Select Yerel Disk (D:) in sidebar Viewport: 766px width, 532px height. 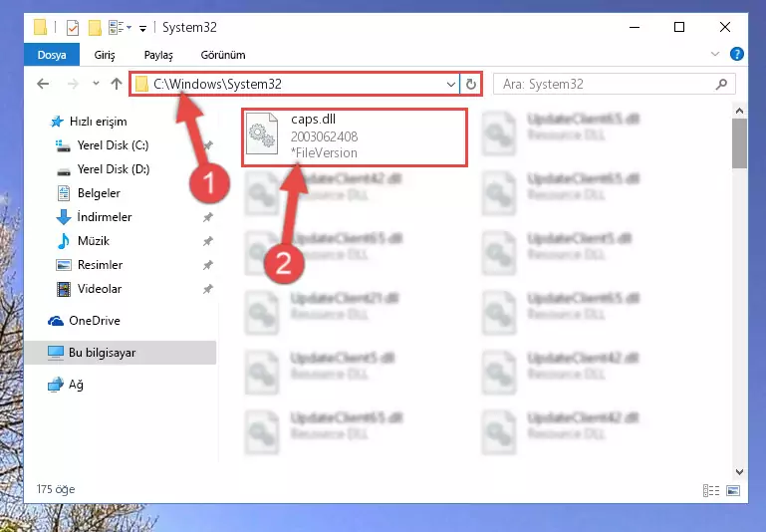tap(114, 169)
